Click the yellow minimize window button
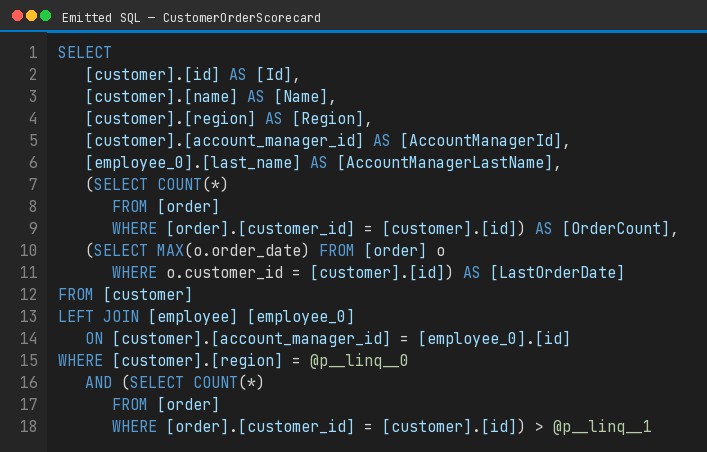This screenshot has height=452, width=707. click(32, 16)
